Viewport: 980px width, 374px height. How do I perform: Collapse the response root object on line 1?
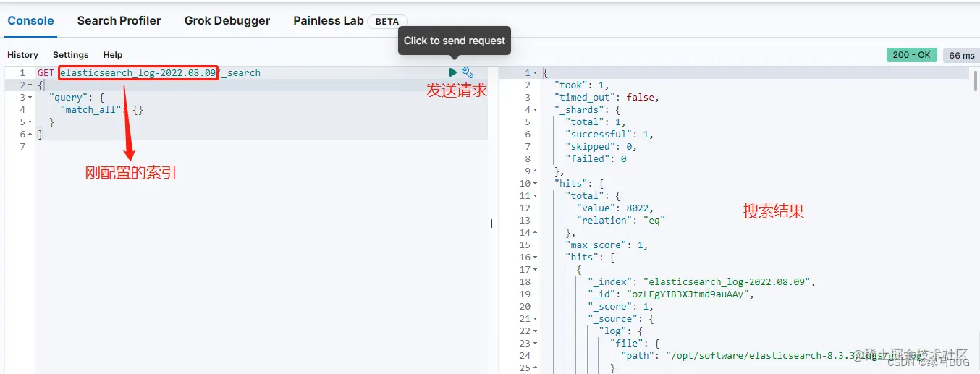[535, 73]
